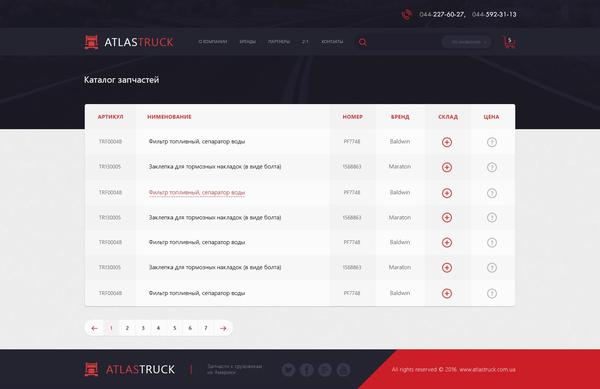
Task: Open the 'Контакты' menu item
Action: (x=332, y=41)
